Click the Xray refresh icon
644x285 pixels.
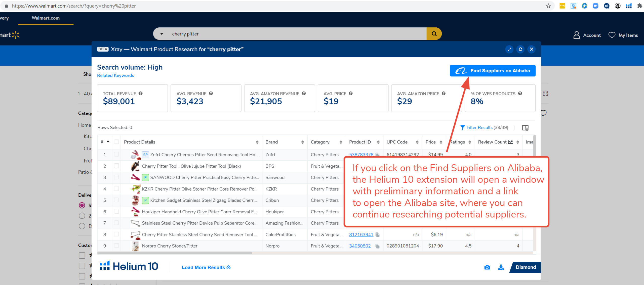[520, 49]
